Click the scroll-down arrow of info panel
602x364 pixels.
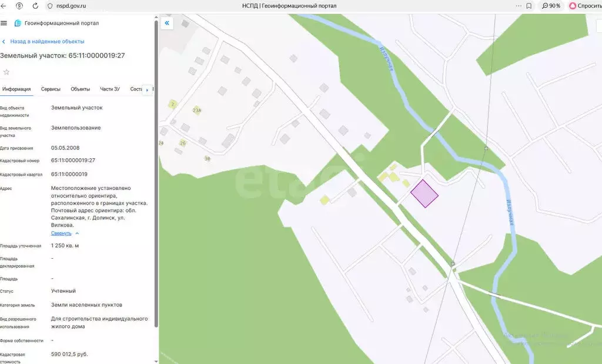(156, 360)
